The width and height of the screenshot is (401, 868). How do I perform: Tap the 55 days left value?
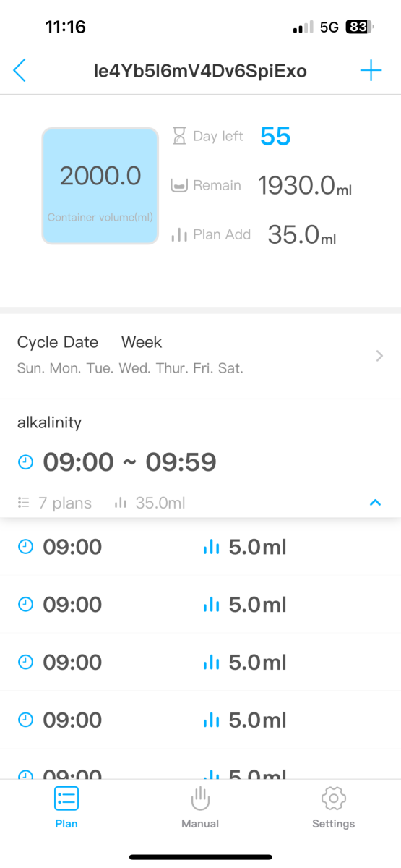pos(275,136)
